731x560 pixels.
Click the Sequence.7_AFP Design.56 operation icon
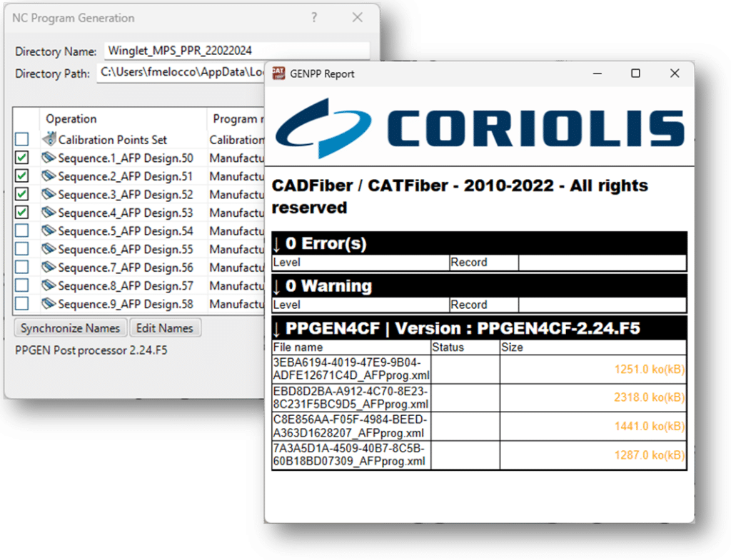[x=49, y=267]
